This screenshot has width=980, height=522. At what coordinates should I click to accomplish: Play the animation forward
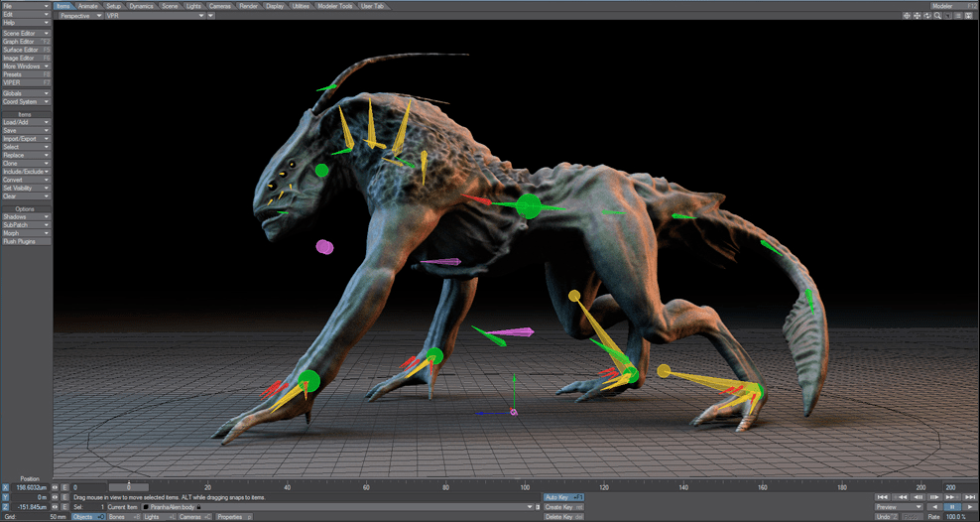point(970,507)
